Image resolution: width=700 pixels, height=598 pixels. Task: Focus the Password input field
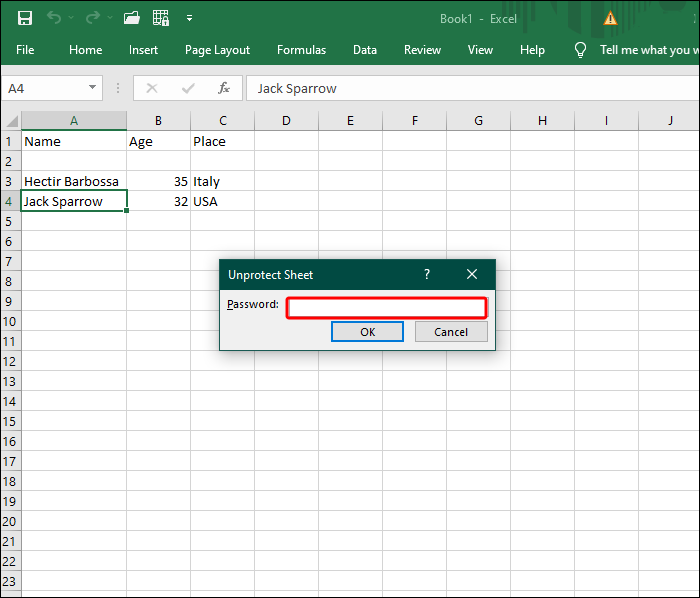click(387, 307)
